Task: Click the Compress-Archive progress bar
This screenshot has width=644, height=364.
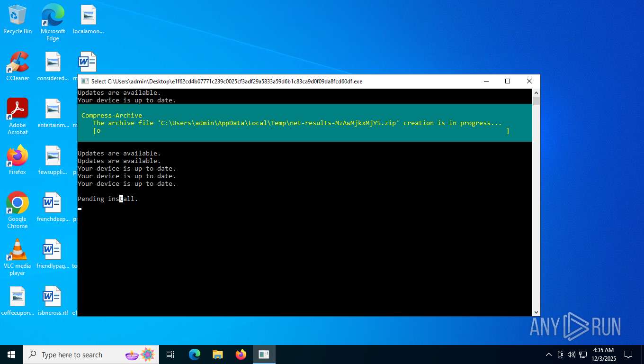Action: tap(301, 131)
